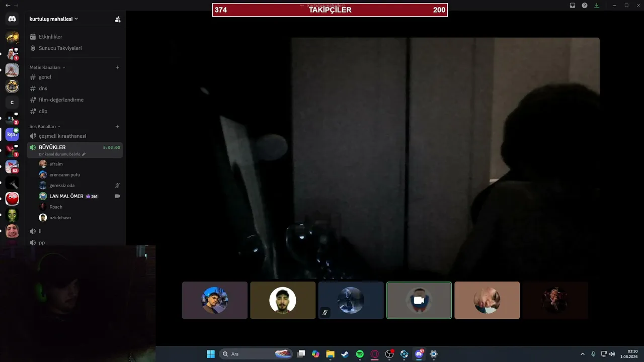Click the green download update icon
Screen dimensions: 644x362
coord(597,6)
